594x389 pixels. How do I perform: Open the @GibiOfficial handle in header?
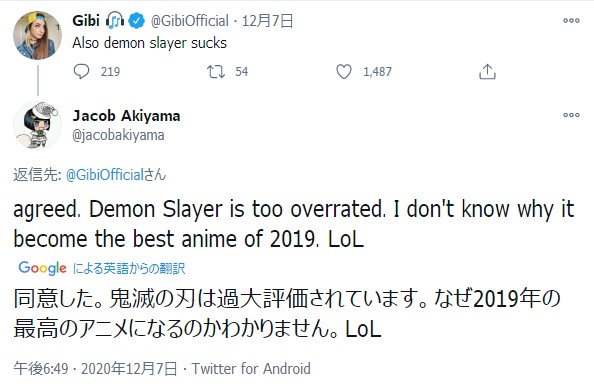tap(190, 21)
